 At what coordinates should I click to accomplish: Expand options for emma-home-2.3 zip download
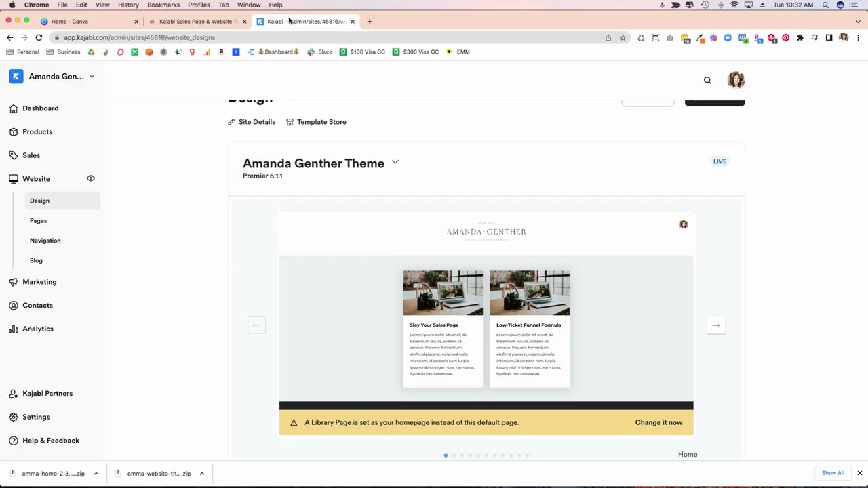point(96,474)
